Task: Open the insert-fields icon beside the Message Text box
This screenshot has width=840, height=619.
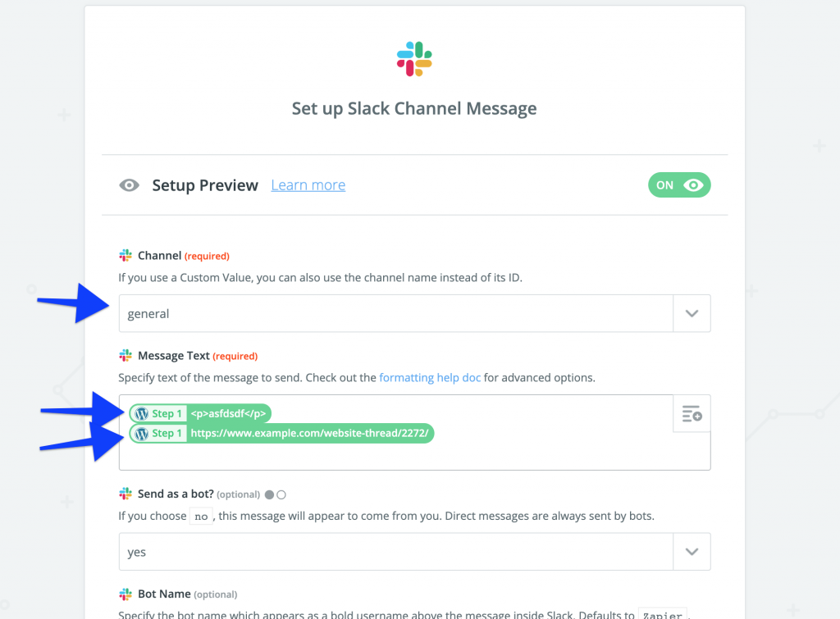Action: point(693,414)
